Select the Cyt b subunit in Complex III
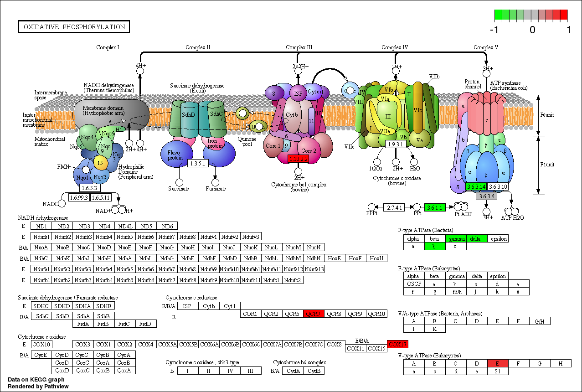 (x=292, y=115)
